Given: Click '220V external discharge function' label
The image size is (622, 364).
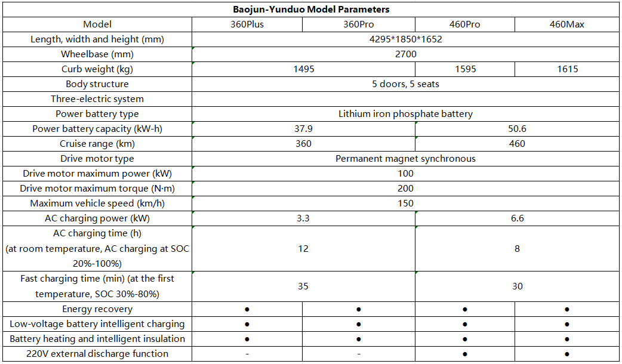Looking at the screenshot, I should click(x=97, y=354).
